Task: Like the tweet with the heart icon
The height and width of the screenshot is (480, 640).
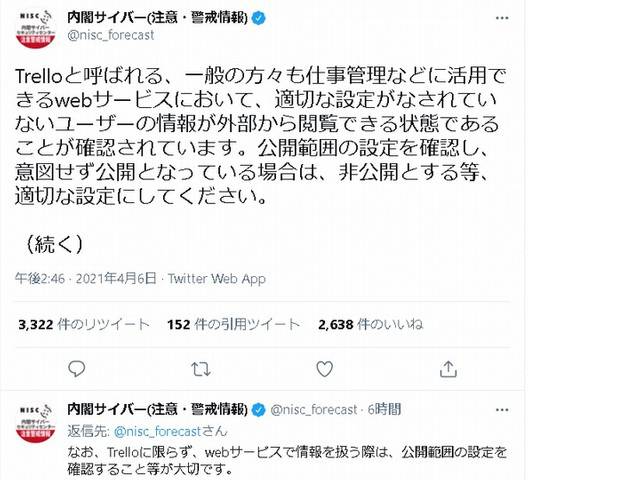Action: click(325, 369)
